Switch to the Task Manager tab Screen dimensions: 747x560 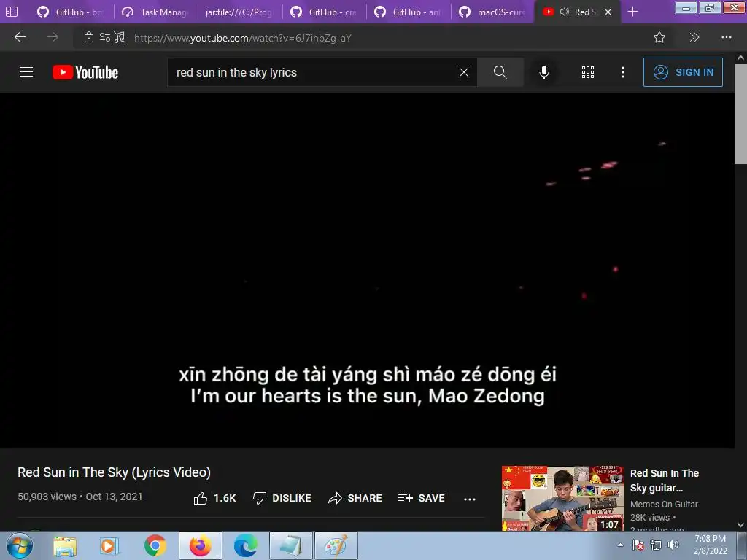pyautogui.click(x=155, y=12)
